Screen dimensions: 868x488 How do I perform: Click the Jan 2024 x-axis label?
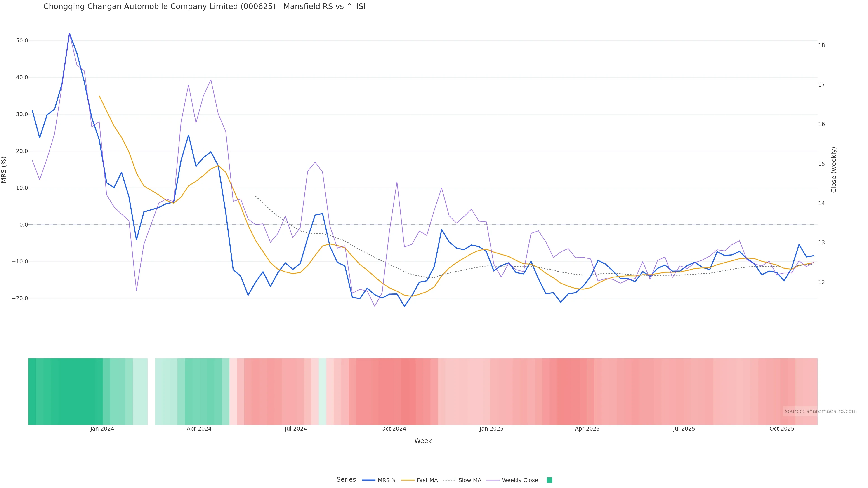point(102,429)
